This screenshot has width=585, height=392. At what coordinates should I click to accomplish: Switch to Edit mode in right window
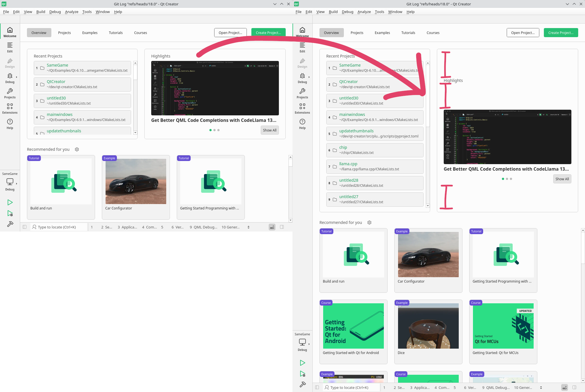[x=302, y=47]
